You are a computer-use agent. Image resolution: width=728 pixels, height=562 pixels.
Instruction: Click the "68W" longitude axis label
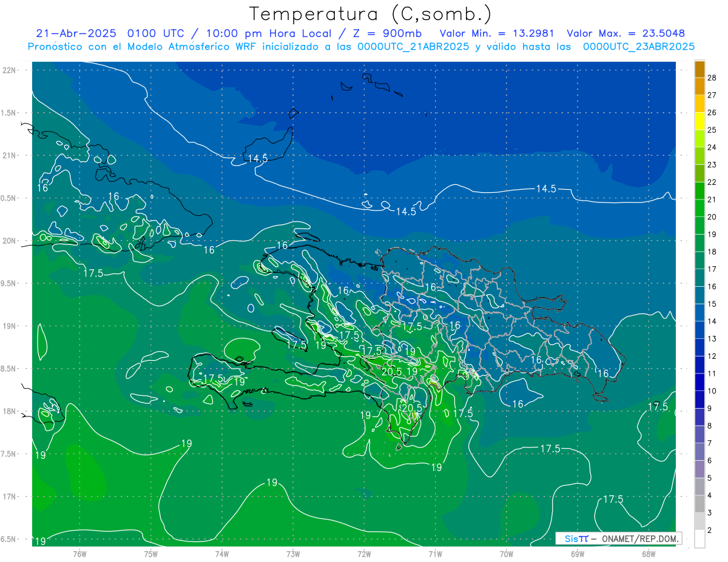pos(649,554)
